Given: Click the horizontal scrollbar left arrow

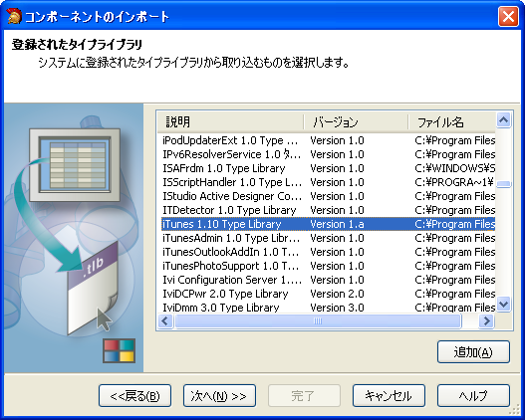Looking at the screenshot, I should [x=165, y=321].
